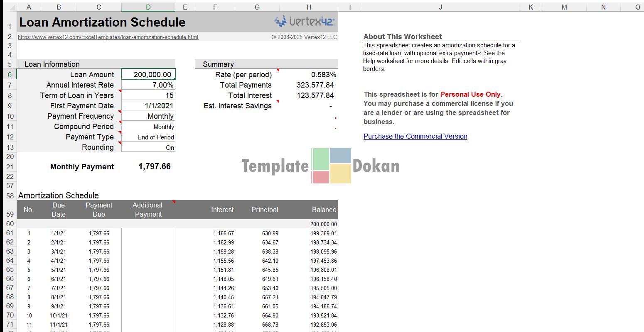Open the Purchase the Commercial Version link
644x332 pixels.
[415, 136]
